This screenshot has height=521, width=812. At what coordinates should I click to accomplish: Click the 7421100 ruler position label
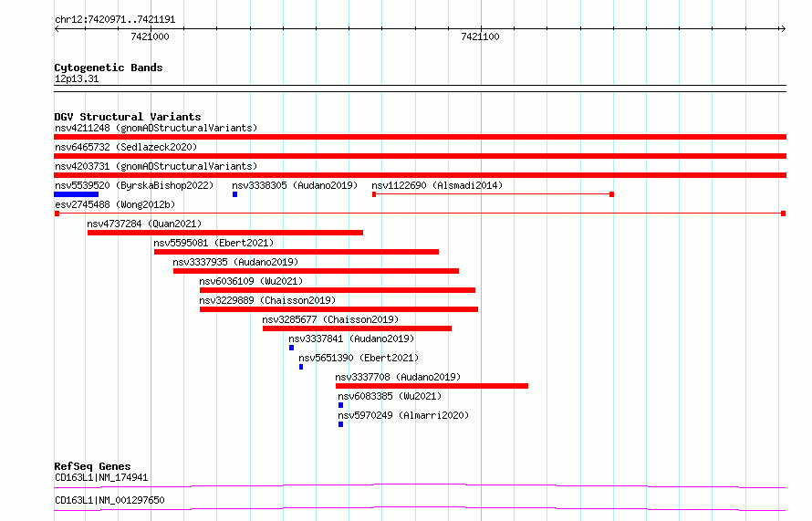point(481,36)
